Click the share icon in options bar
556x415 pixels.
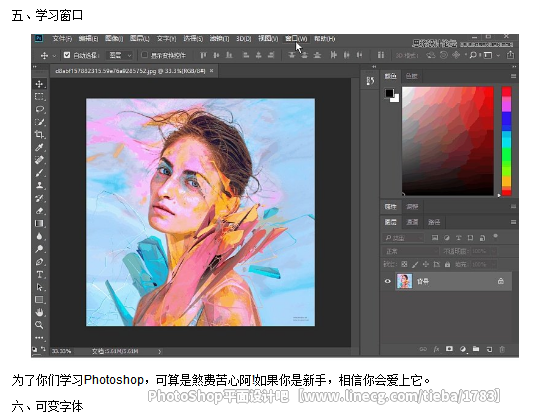click(x=510, y=55)
